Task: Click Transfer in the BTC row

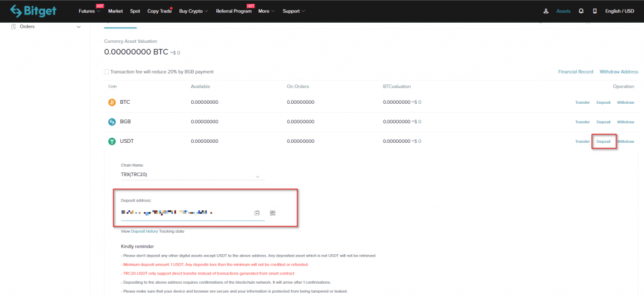Action: click(x=582, y=103)
